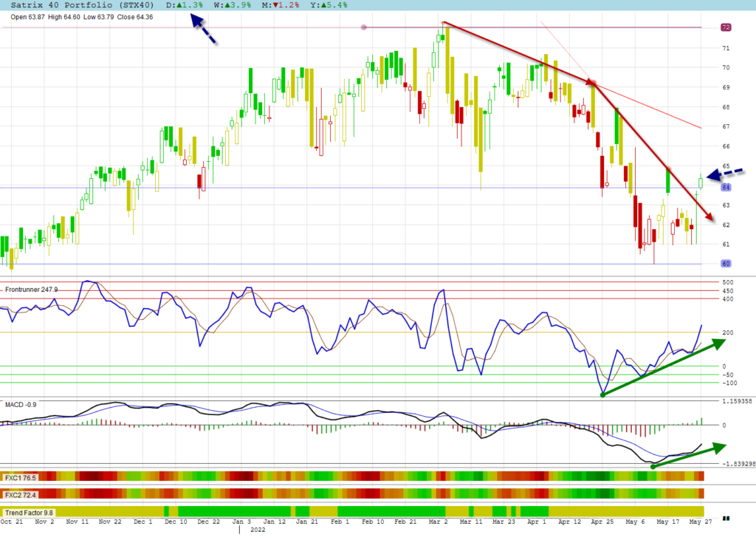
Task: Click the Nov 2 date label
Action: [x=45, y=522]
